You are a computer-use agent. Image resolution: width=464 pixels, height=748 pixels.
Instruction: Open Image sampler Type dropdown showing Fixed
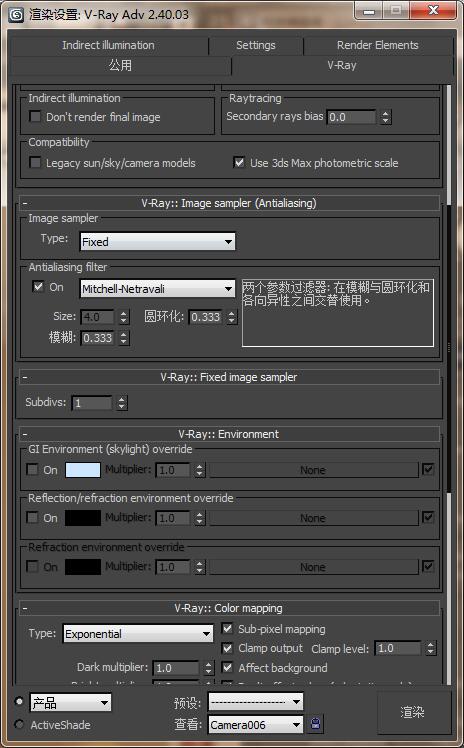[x=157, y=242]
